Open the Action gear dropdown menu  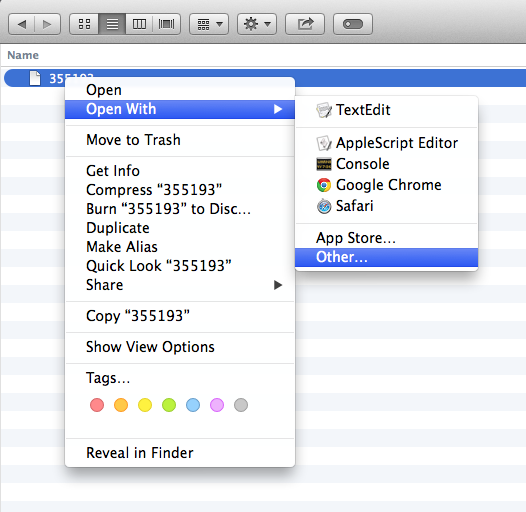[257, 24]
